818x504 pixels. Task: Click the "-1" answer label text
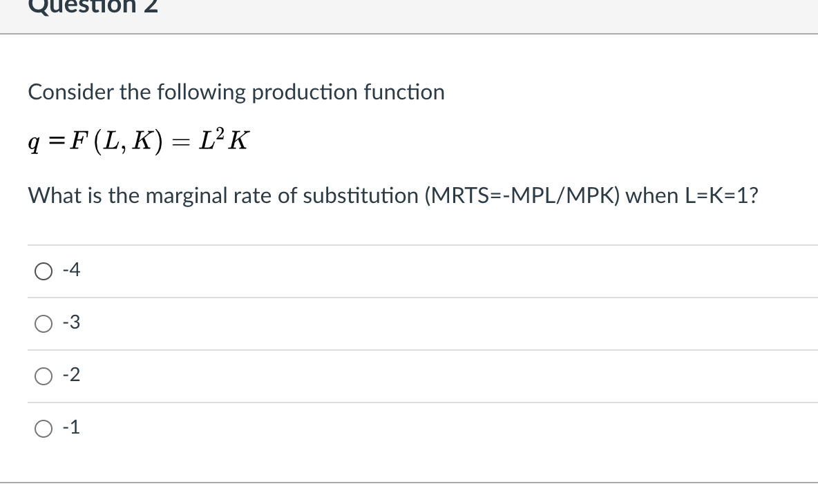(71, 428)
